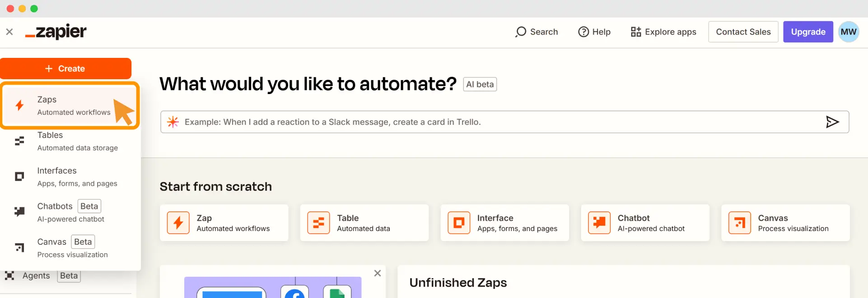This screenshot has height=298, width=868.
Task: Click the Upgrade button
Action: pyautogui.click(x=808, y=32)
